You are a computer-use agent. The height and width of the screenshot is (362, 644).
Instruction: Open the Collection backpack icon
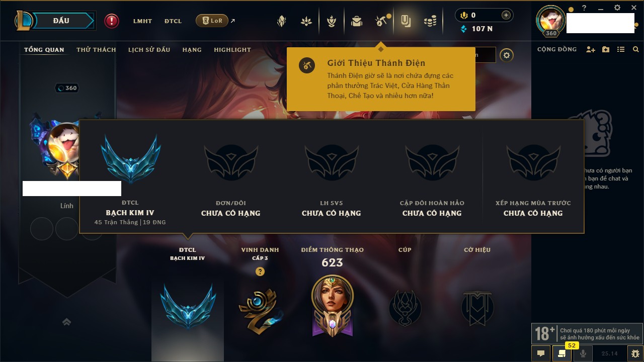point(357,21)
